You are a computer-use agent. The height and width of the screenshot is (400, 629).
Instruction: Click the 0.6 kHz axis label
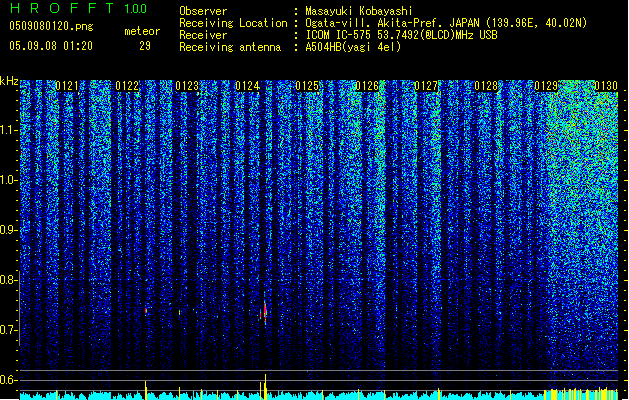(9, 380)
